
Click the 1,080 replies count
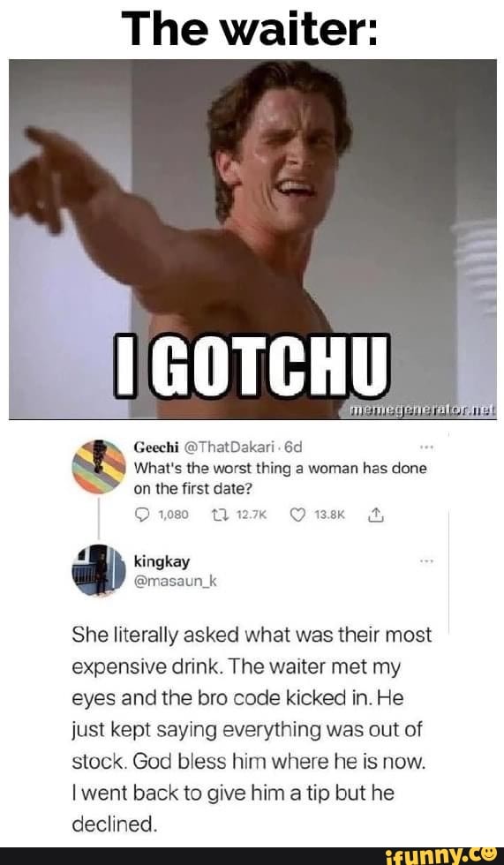tap(173, 515)
